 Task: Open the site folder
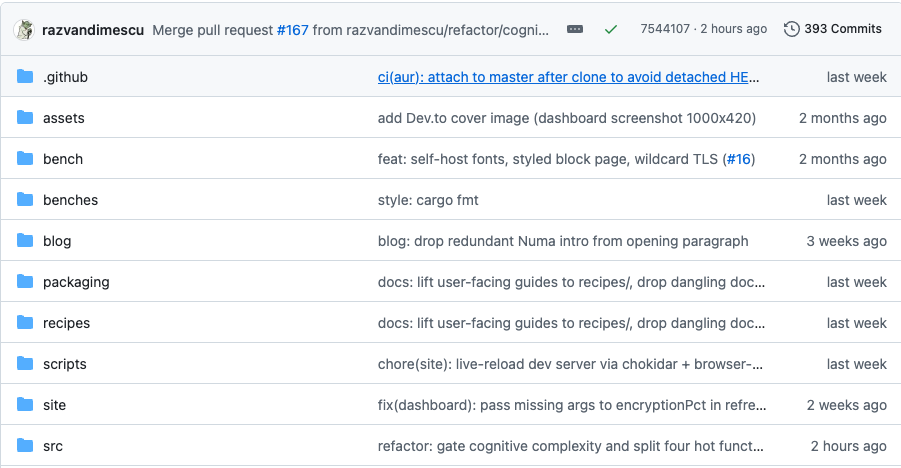[54, 405]
